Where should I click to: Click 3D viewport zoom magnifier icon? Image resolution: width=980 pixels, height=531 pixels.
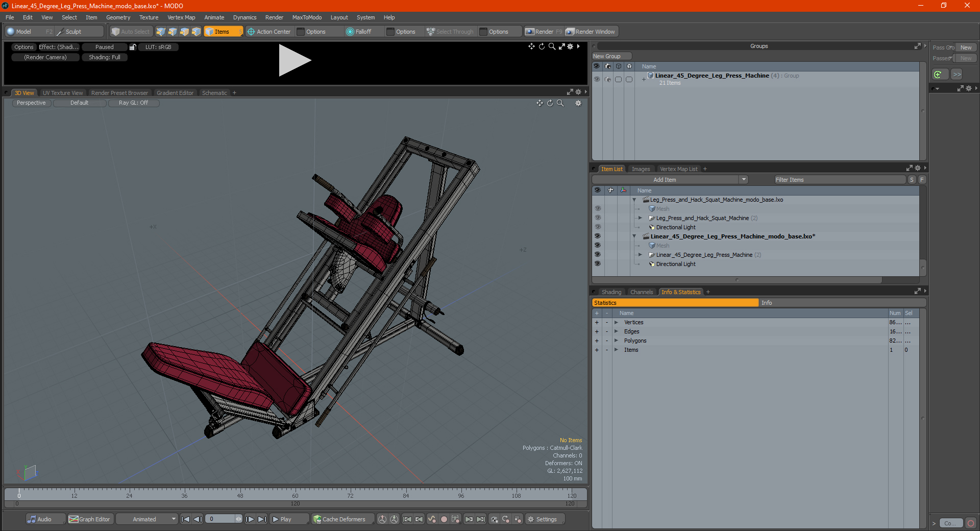[560, 103]
